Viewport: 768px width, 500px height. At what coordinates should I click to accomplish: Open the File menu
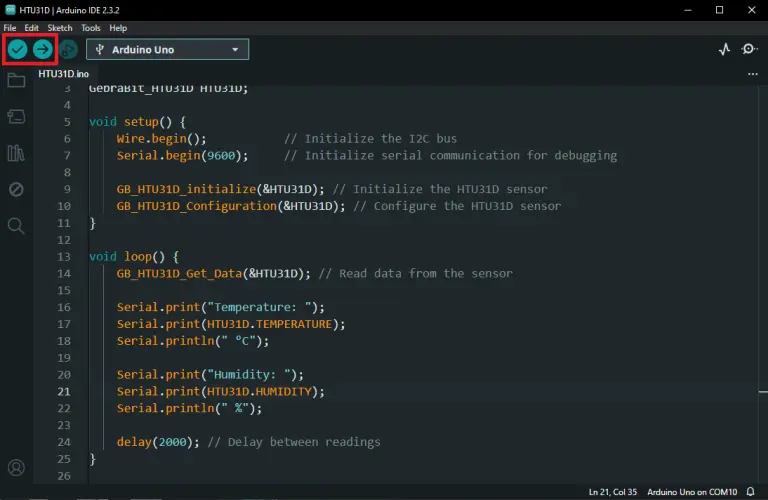coord(10,28)
